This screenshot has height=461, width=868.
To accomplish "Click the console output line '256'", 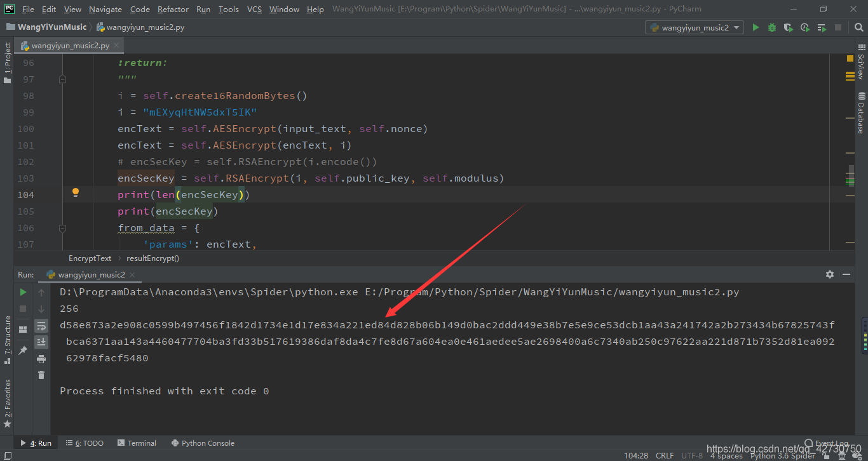I will [69, 309].
